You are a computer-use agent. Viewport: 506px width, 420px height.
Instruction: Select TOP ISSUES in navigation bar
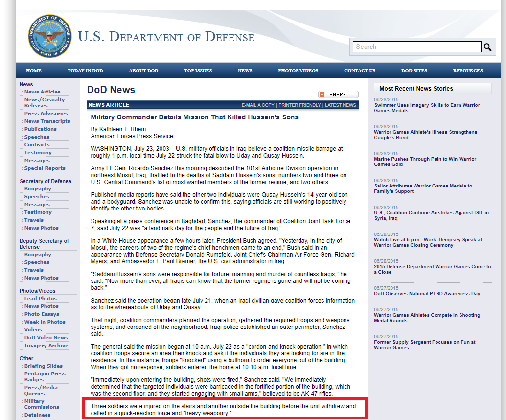(x=198, y=70)
